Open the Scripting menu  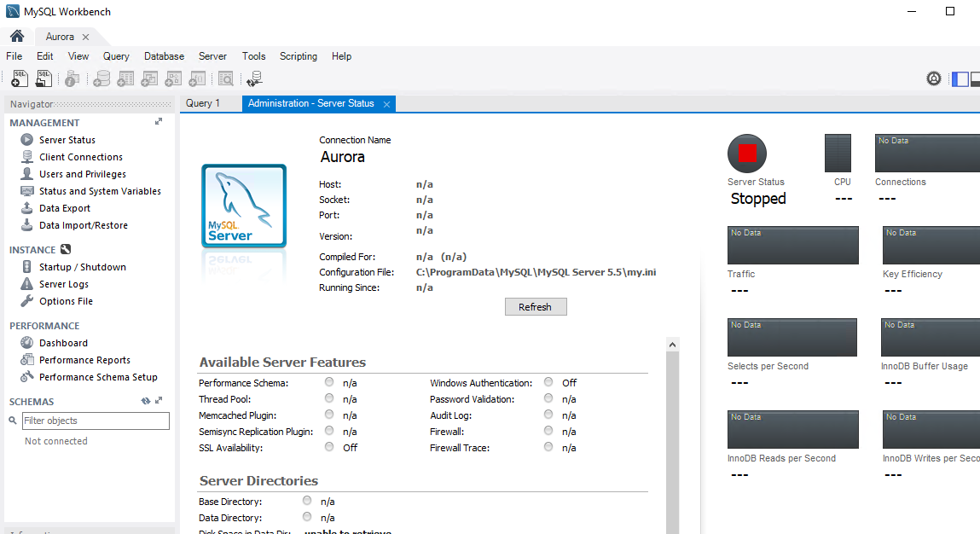pyautogui.click(x=299, y=56)
